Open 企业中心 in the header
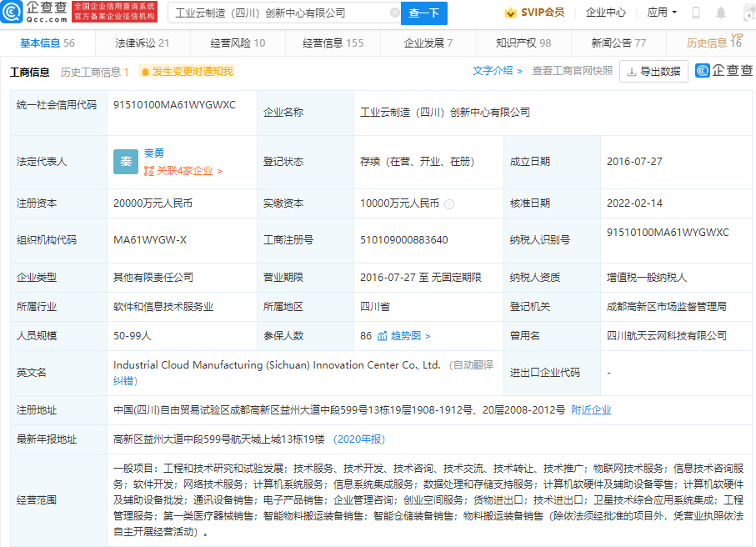Image resolution: width=756 pixels, height=547 pixels. pos(606,13)
